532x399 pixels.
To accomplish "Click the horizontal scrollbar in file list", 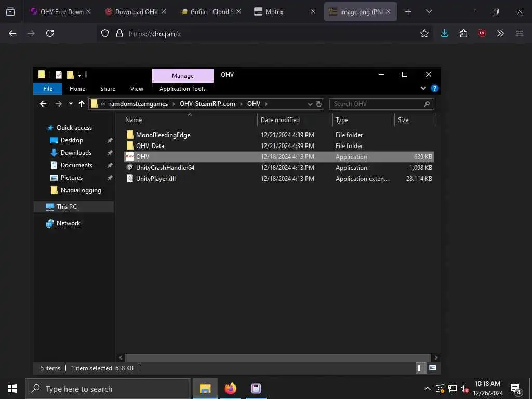I will point(278,357).
